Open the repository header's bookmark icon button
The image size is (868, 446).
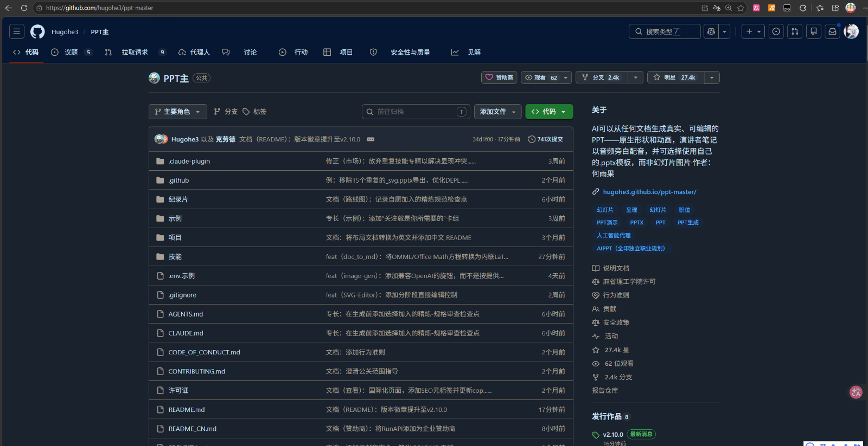pos(814,31)
